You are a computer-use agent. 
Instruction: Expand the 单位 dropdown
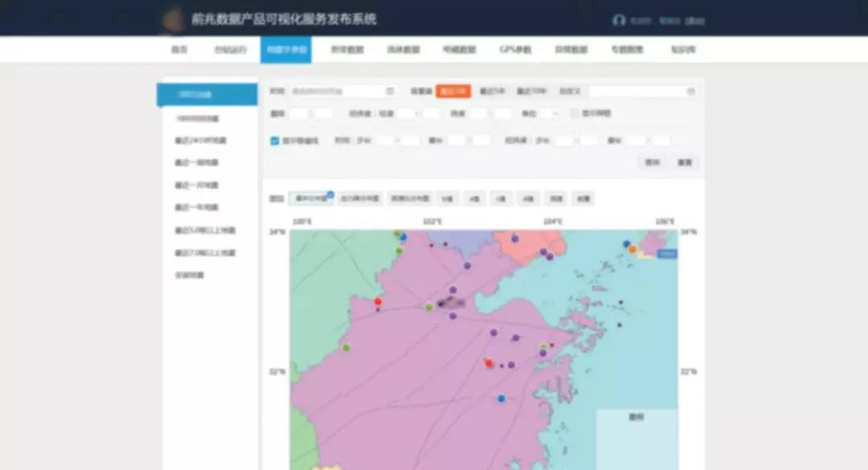pos(549,114)
